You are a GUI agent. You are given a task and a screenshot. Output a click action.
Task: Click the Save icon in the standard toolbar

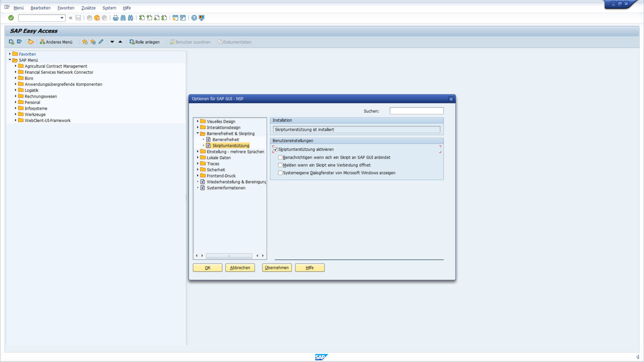tap(78, 18)
